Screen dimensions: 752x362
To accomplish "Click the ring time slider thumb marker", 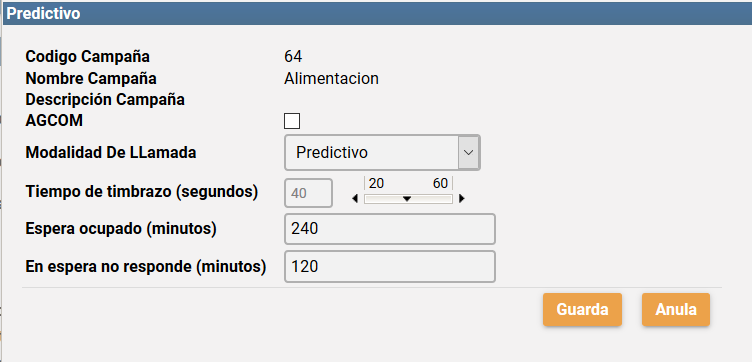I will coord(407,199).
